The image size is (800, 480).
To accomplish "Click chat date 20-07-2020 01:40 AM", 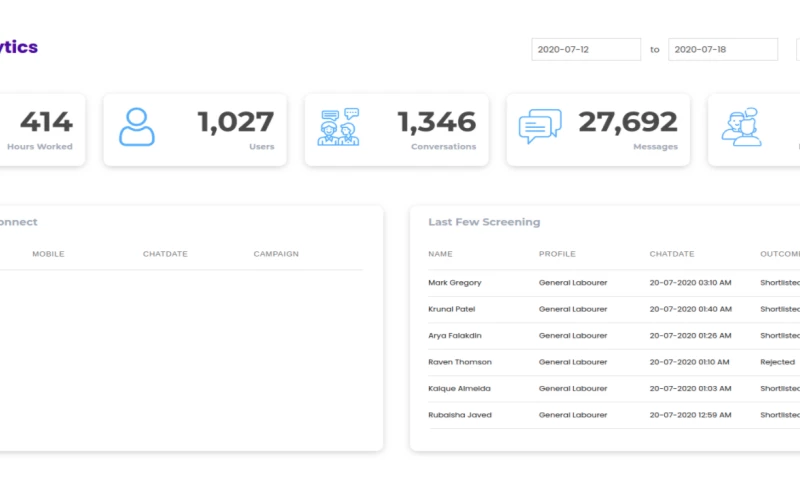I will tap(691, 309).
